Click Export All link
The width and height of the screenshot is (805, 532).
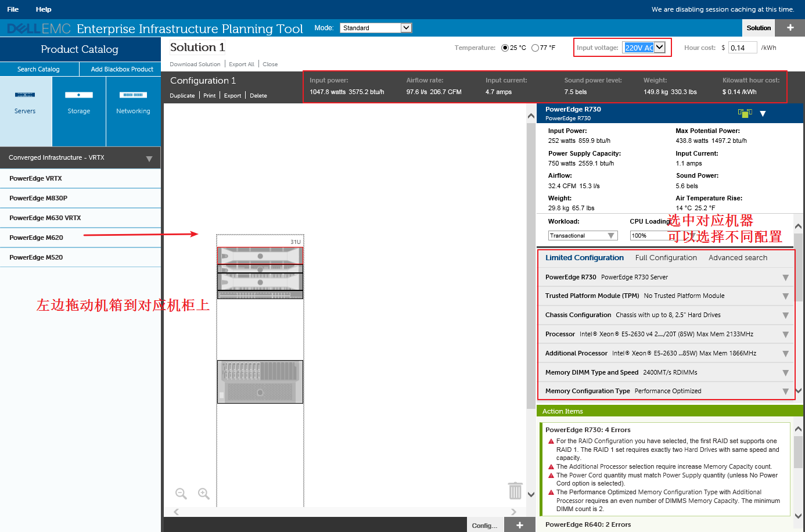pyautogui.click(x=242, y=64)
